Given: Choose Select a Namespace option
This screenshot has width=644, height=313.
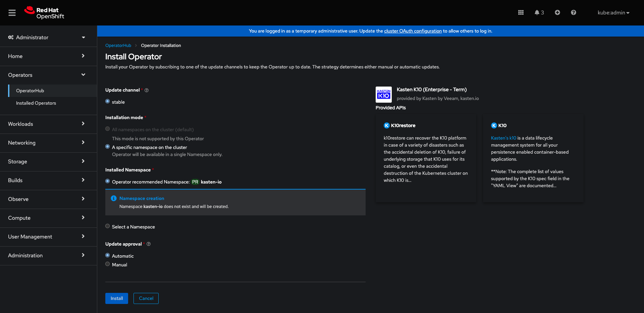Looking at the screenshot, I should 108,226.
